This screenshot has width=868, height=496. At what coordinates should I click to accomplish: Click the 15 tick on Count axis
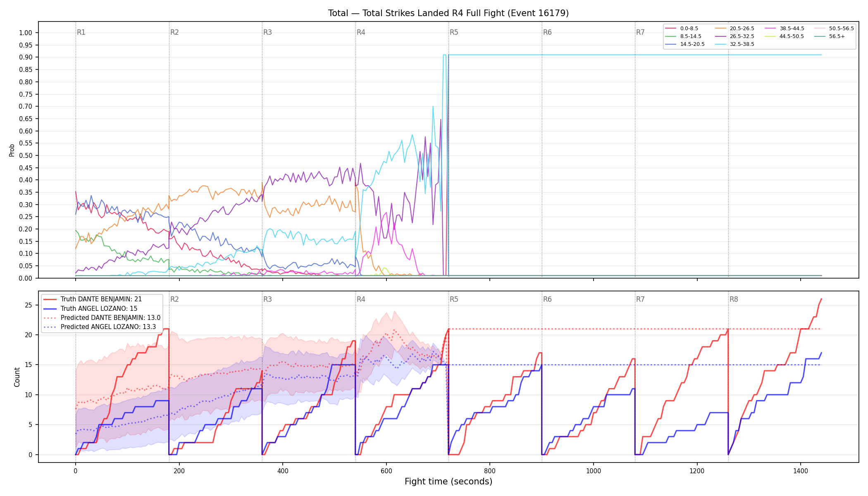29,365
